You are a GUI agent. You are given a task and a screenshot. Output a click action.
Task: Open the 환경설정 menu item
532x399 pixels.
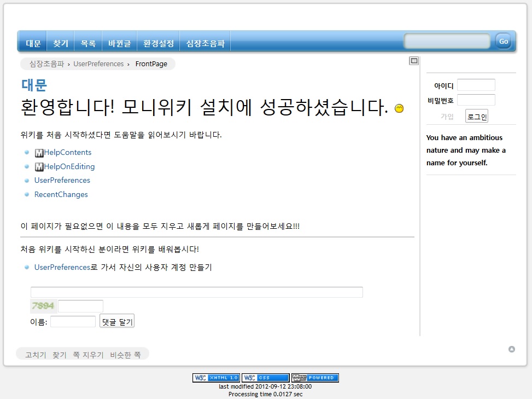159,43
